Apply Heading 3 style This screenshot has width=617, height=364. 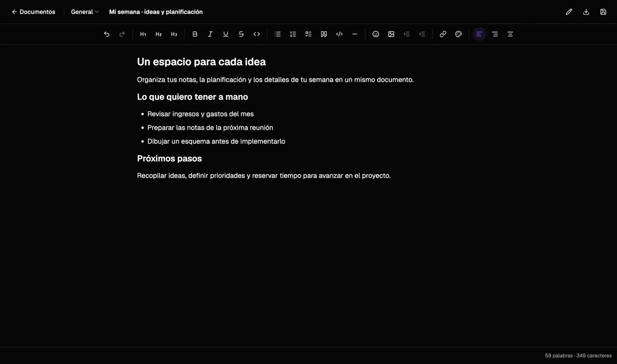click(x=174, y=34)
